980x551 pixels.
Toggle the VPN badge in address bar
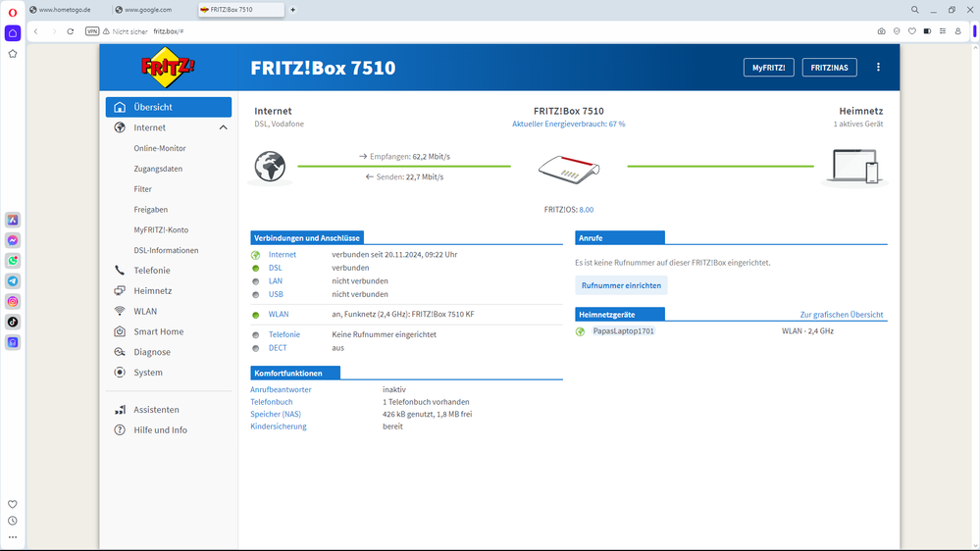(92, 31)
